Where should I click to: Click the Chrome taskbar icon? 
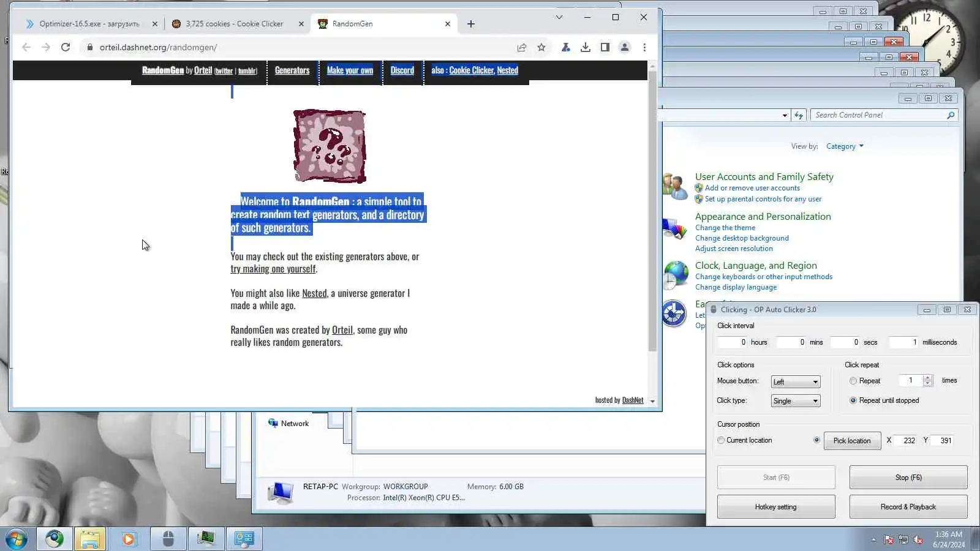tap(55, 539)
